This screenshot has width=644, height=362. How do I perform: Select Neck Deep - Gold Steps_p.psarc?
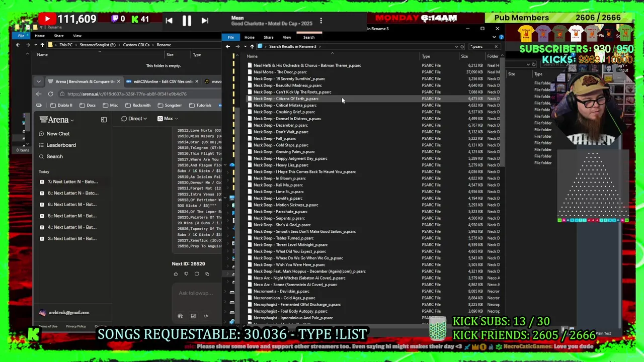[281, 145]
